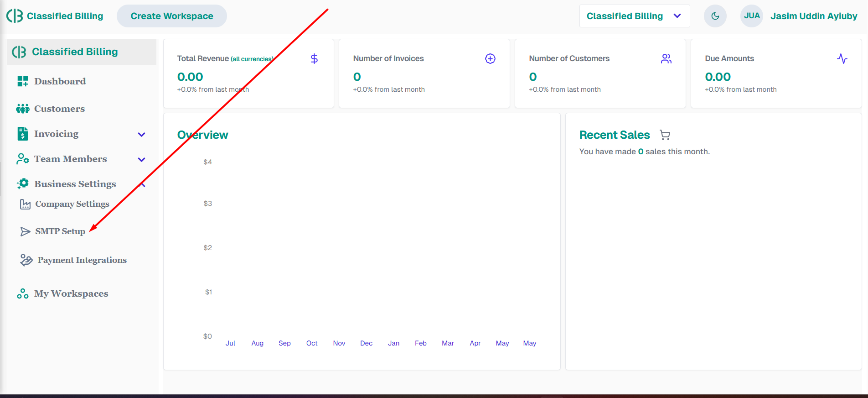Click the JUA user avatar

click(x=751, y=16)
